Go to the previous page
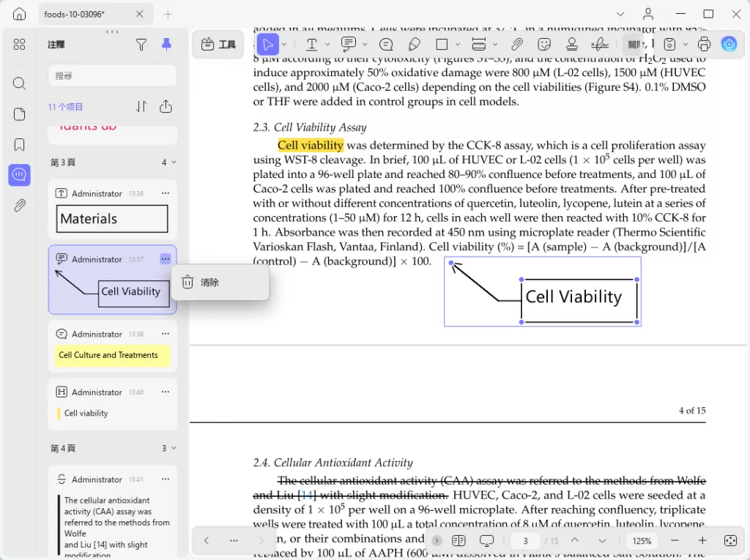Screen dimensions: 750x560 (x=574, y=540)
